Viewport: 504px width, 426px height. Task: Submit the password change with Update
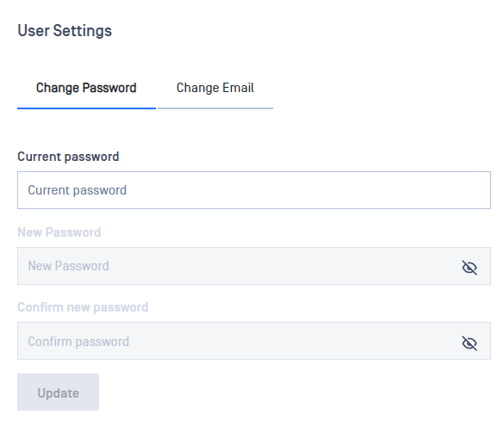59,392
